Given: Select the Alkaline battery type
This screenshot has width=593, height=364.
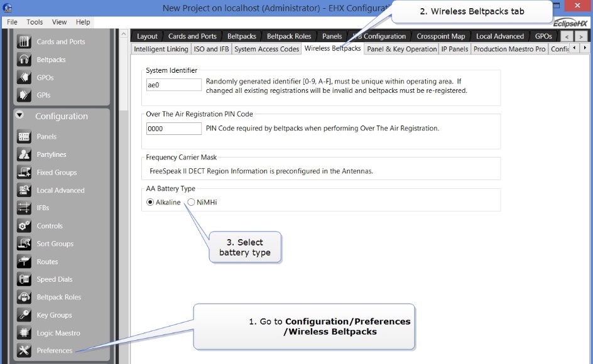Looking at the screenshot, I should 150,202.
